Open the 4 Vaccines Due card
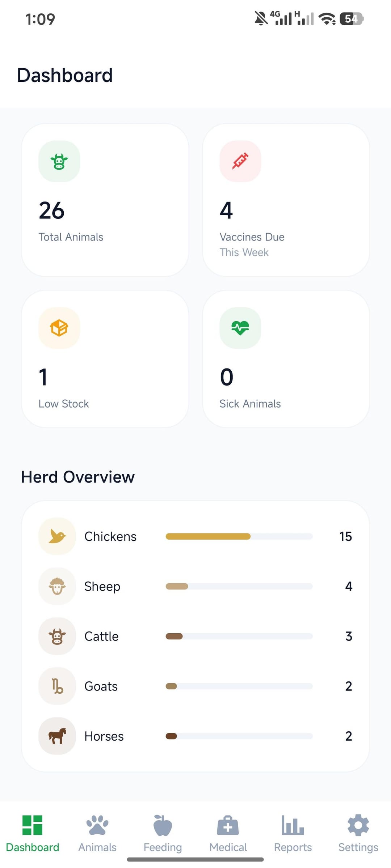Image resolution: width=391 pixels, height=868 pixels. click(286, 200)
